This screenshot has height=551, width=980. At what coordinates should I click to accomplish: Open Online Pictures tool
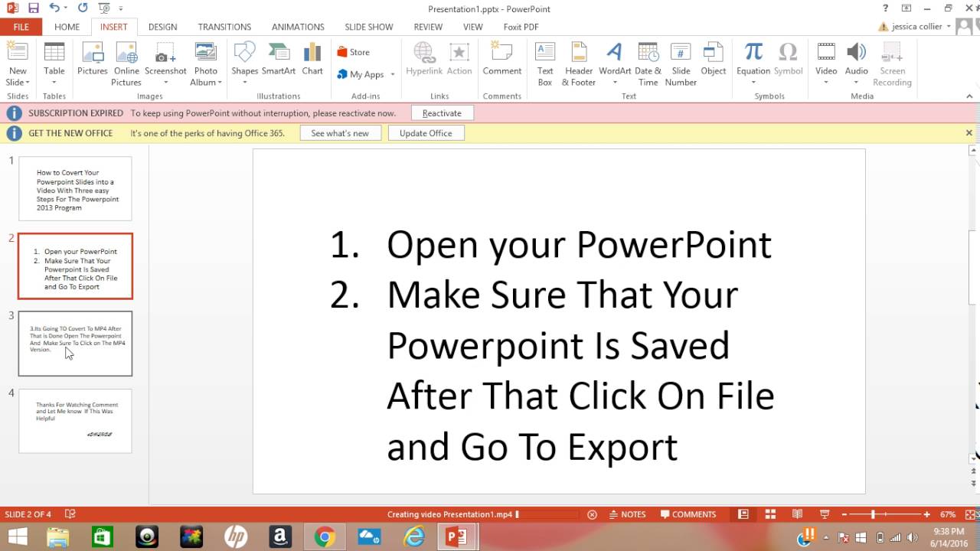(126, 64)
